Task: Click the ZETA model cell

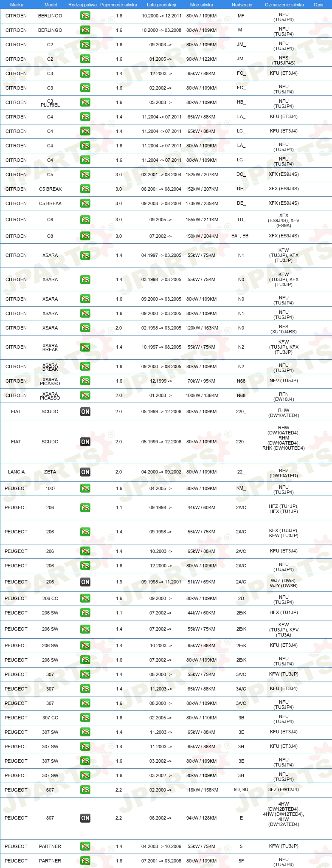Action: click(x=50, y=472)
